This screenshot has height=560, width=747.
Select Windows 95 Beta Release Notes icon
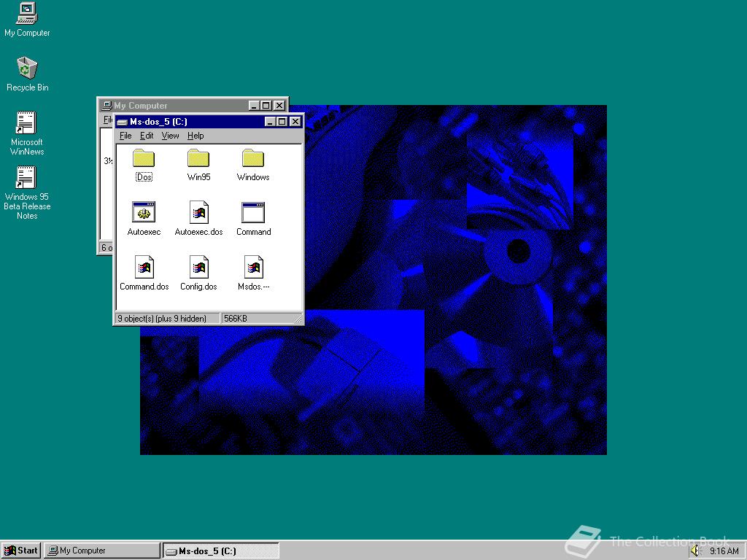click(26, 177)
